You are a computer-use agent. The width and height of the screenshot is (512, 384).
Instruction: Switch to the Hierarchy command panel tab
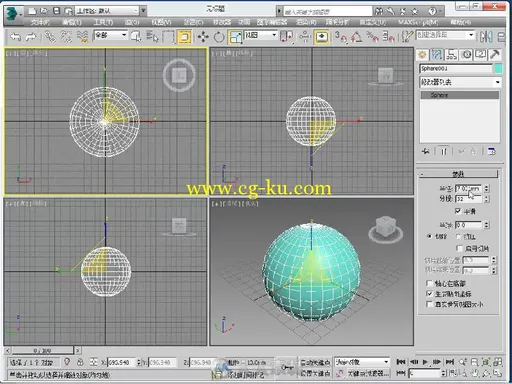point(451,54)
